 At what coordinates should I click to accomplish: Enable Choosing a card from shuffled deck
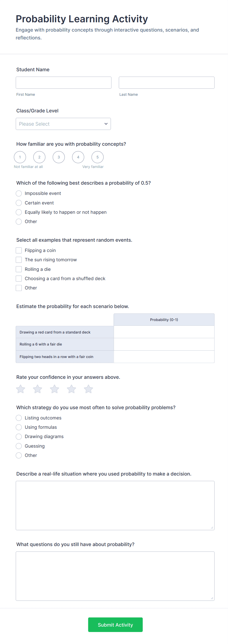(19, 278)
